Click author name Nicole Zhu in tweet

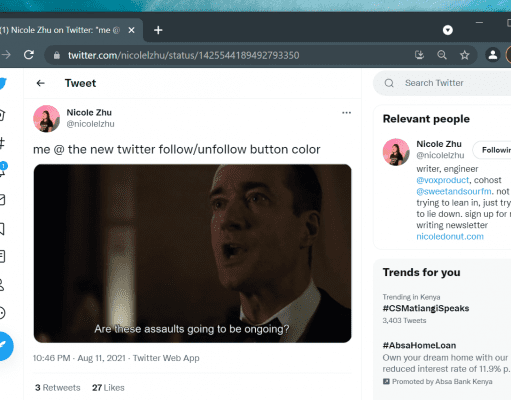(x=89, y=112)
